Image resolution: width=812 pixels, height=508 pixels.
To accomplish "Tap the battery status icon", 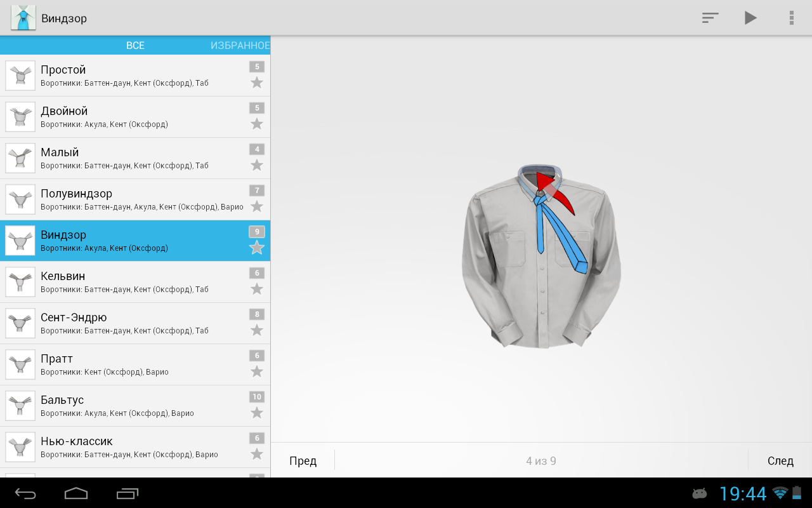I will [797, 493].
